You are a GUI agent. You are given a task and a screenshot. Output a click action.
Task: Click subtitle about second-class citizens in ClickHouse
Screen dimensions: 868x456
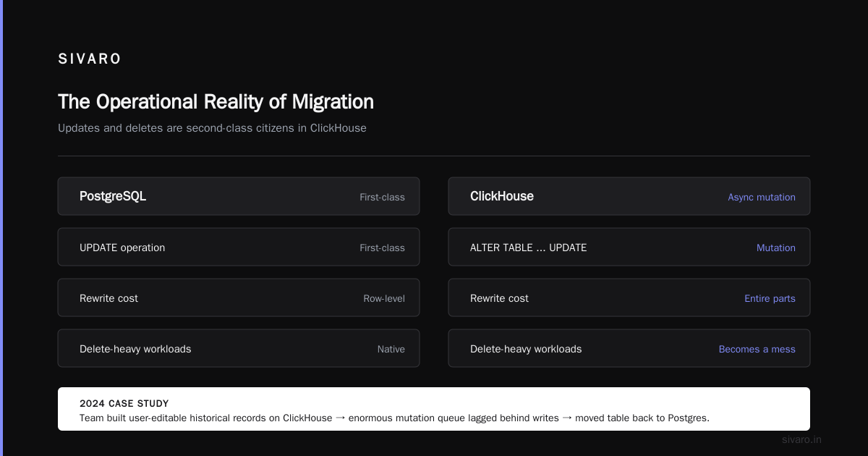[x=212, y=128]
